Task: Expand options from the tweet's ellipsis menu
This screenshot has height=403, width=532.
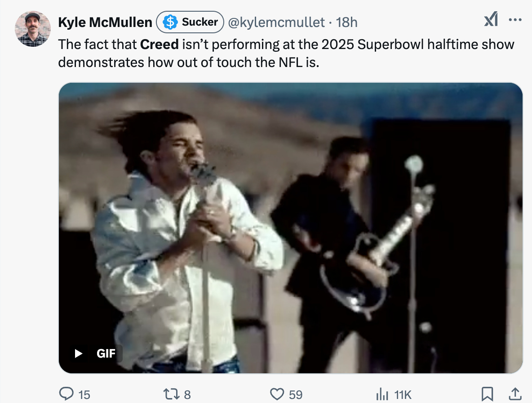Action: coord(515,19)
